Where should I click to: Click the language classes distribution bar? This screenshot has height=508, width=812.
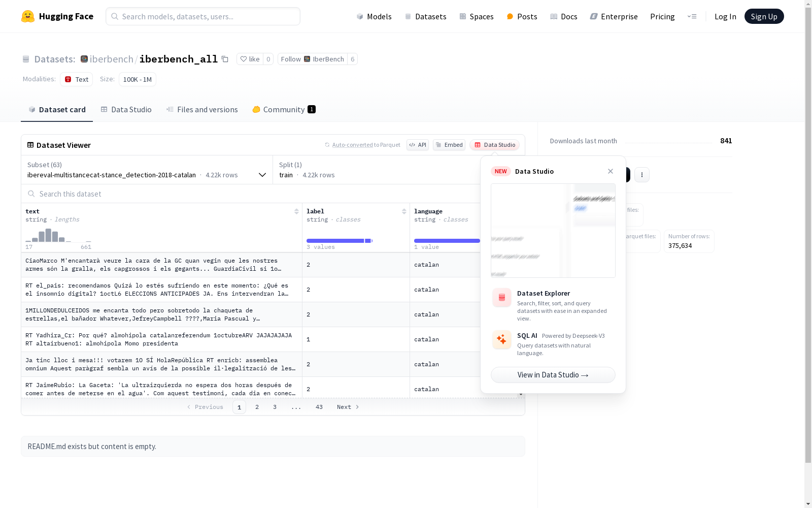(447, 241)
